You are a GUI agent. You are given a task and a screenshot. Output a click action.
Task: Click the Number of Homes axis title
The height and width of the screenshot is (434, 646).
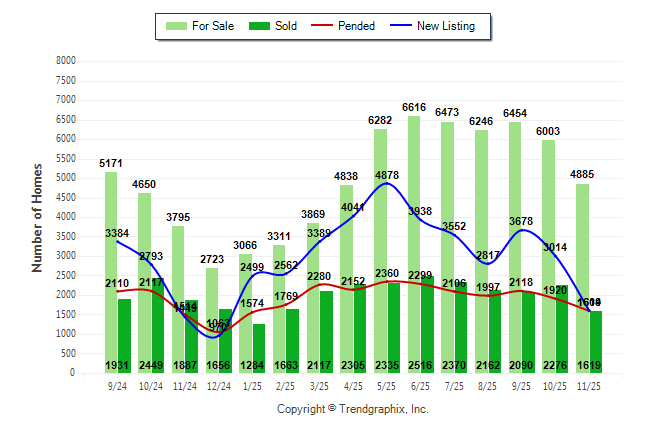tap(37, 218)
